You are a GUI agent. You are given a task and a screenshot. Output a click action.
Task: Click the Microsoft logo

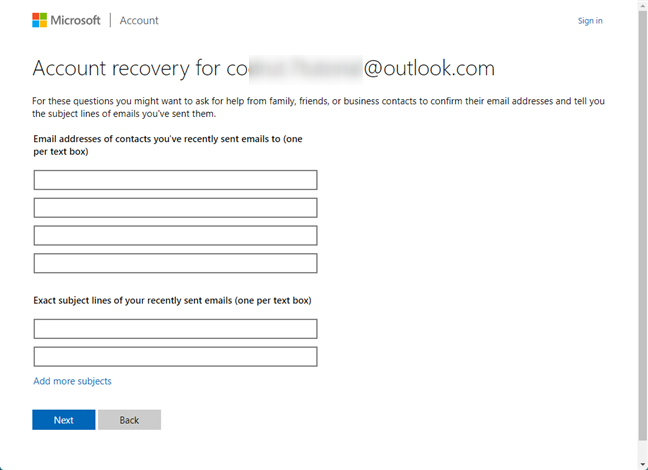[x=66, y=20]
